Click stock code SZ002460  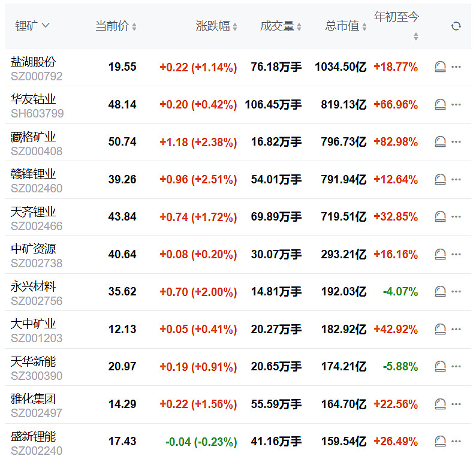point(37,188)
